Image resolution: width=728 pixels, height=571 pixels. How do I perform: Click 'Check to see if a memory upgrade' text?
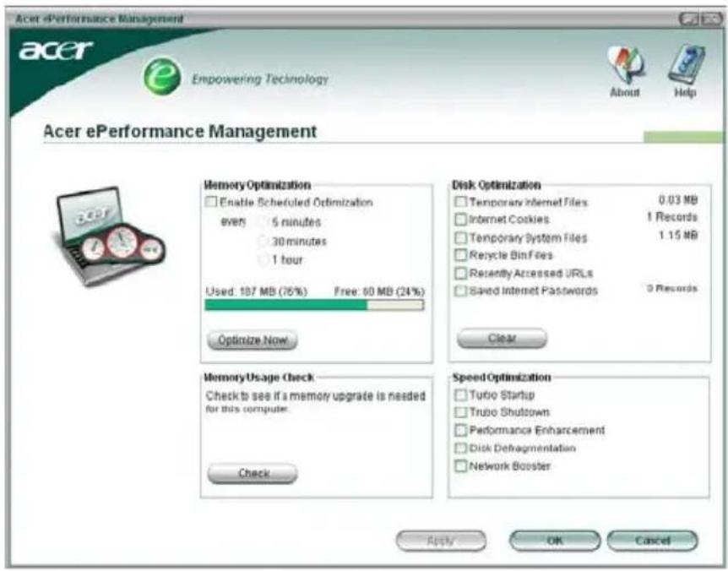coord(316,396)
